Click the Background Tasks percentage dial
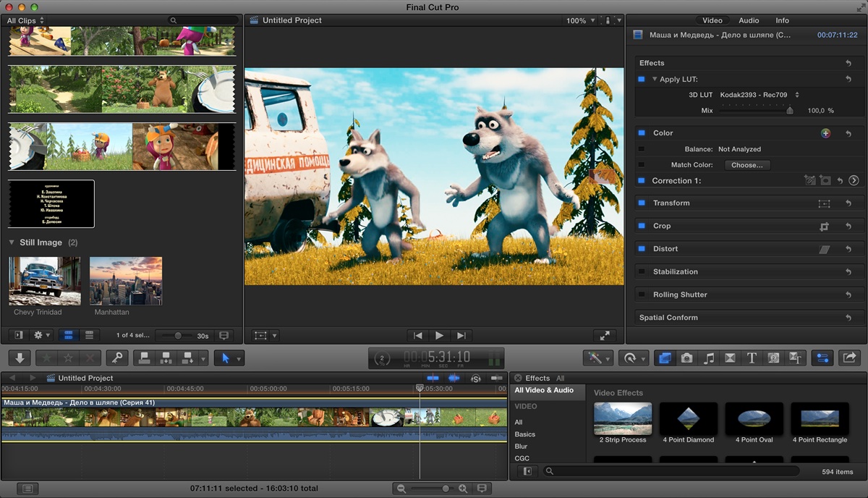 pos(383,358)
